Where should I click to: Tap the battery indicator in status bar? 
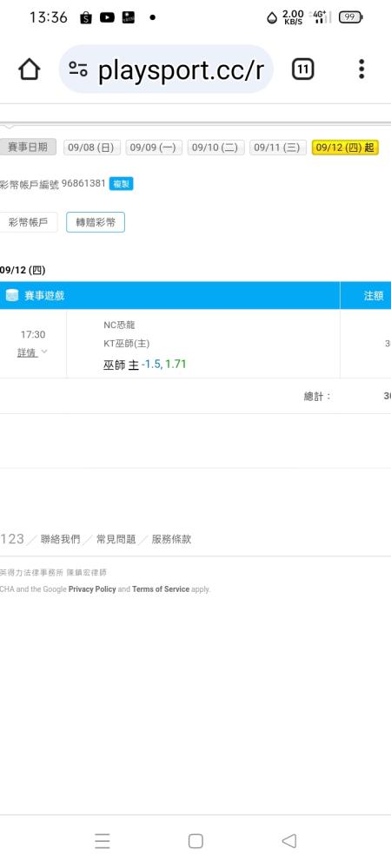click(350, 17)
